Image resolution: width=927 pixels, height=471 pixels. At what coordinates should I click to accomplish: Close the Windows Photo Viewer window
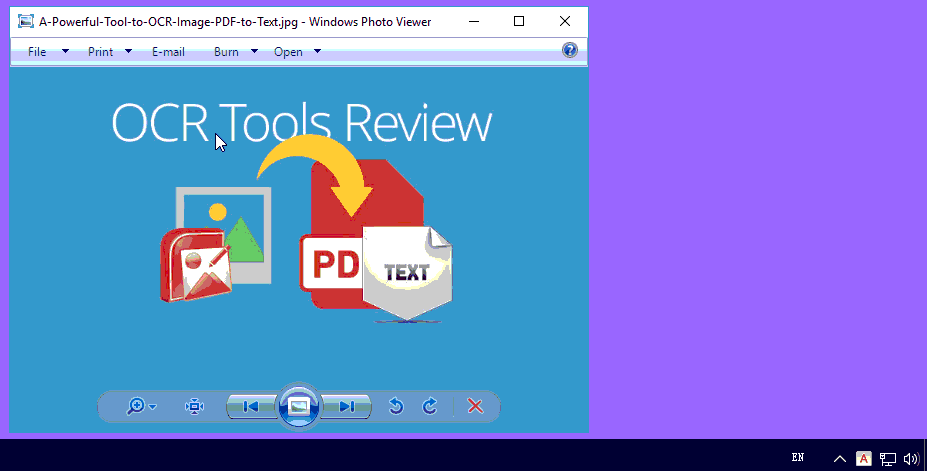(565, 21)
